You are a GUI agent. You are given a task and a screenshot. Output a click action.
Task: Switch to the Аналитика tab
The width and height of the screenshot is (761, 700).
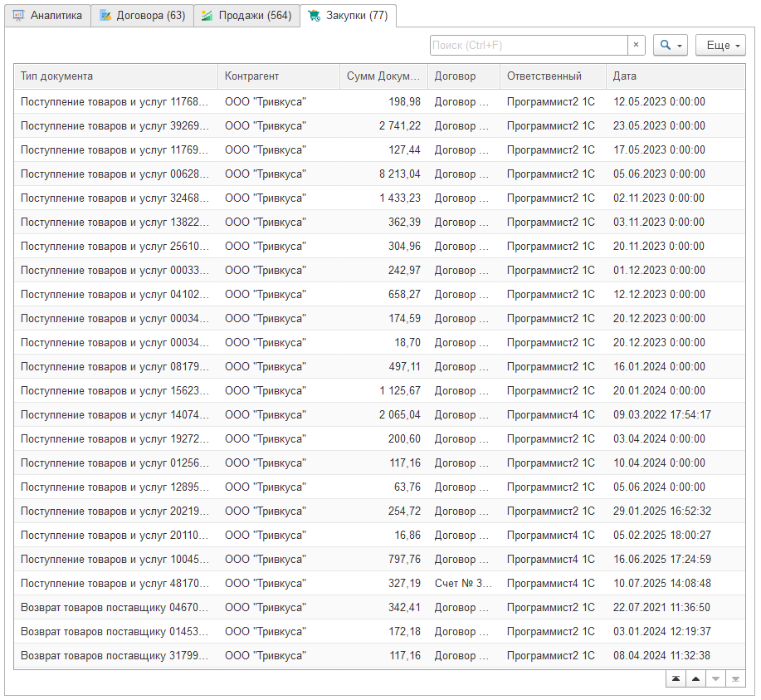coord(47,16)
